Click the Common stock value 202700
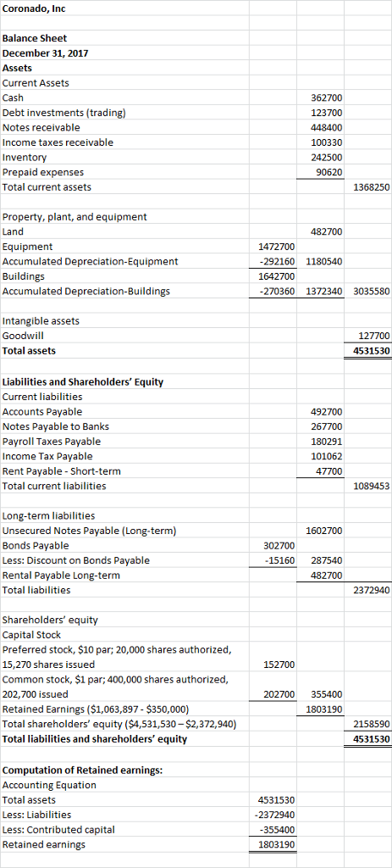 point(279,693)
